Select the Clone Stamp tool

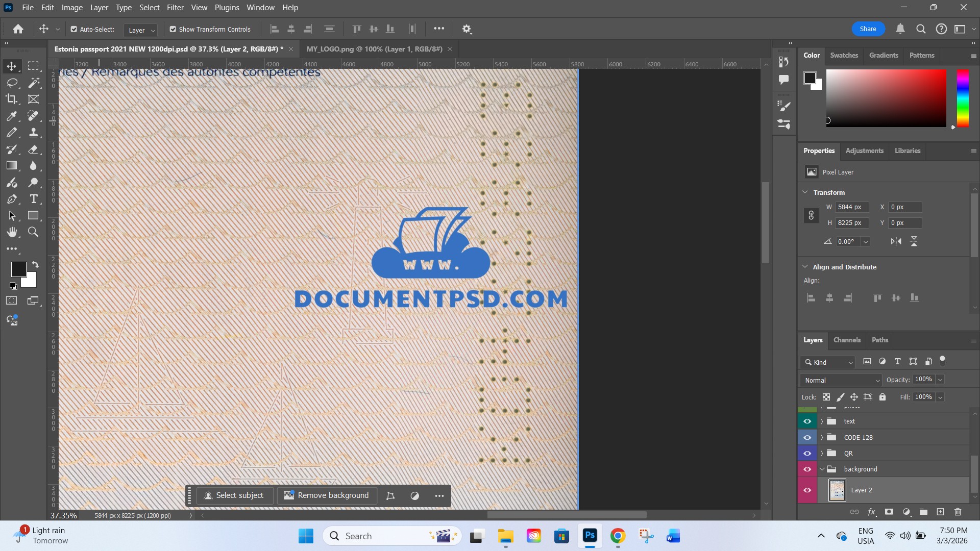[x=34, y=133]
